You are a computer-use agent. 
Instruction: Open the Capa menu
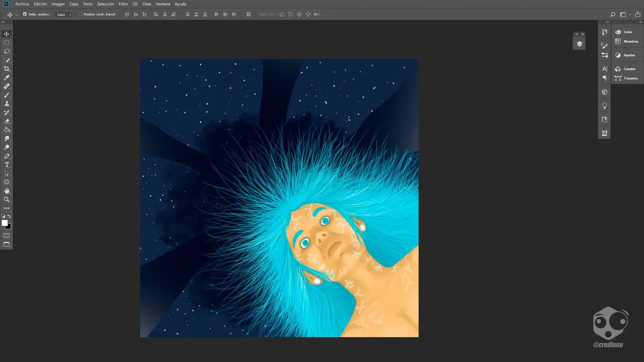point(73,4)
